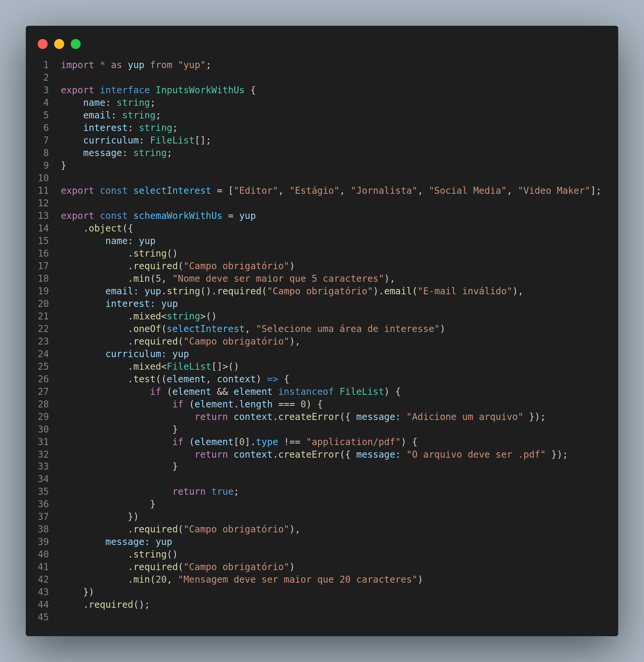Click the "Social Media" string
The height and width of the screenshot is (662, 644).
[x=468, y=190]
